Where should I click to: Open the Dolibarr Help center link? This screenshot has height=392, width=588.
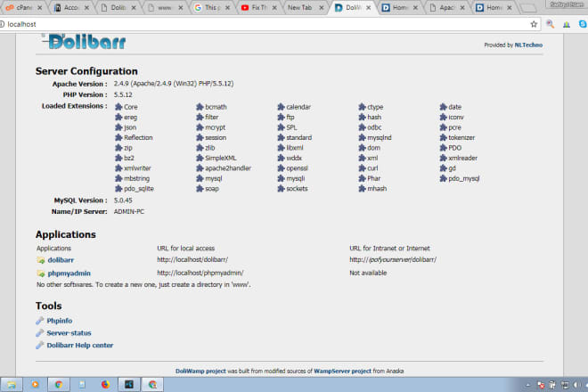point(80,346)
